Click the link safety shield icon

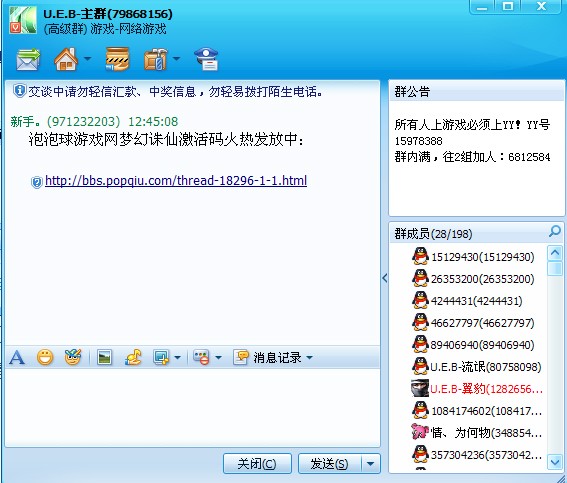point(37,182)
